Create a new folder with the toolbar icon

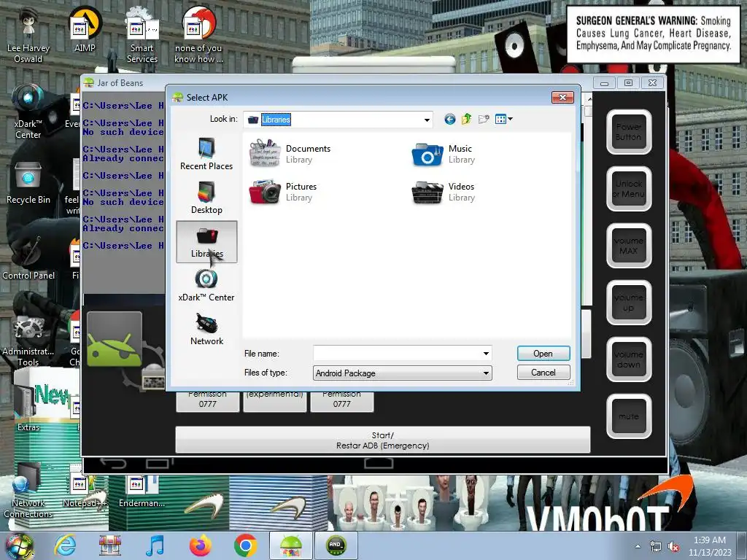click(x=484, y=119)
